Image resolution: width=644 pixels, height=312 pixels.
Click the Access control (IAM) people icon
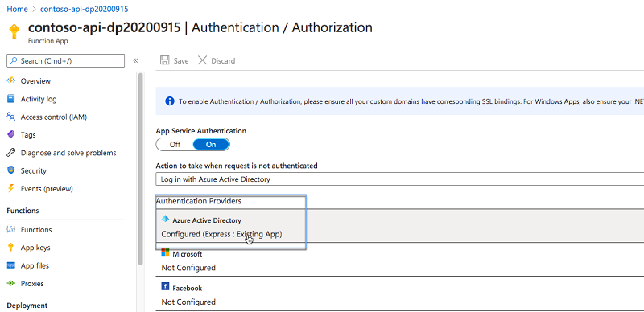coord(10,117)
